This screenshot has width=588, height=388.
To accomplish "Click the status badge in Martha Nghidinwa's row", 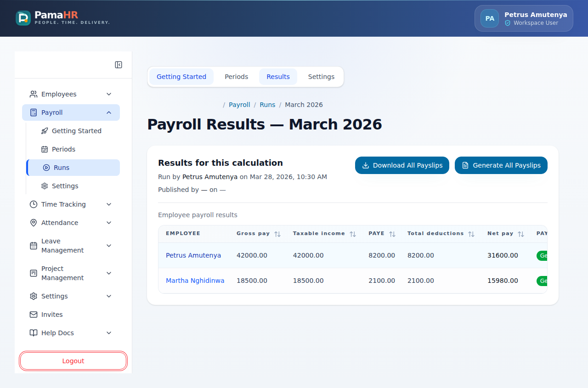I will coord(542,281).
